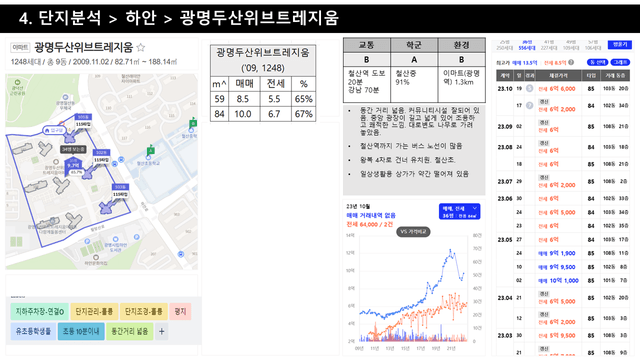Click the 67% cell in price table

304,114
